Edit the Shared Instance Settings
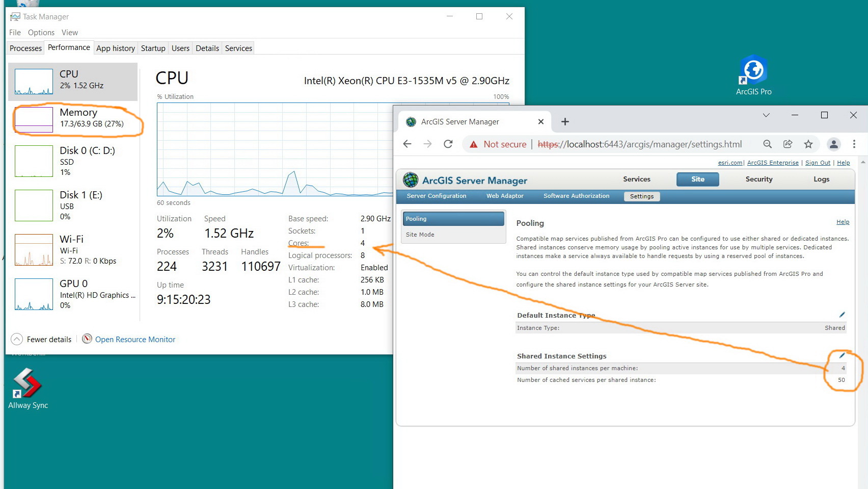The width and height of the screenshot is (868, 489). [x=842, y=355]
